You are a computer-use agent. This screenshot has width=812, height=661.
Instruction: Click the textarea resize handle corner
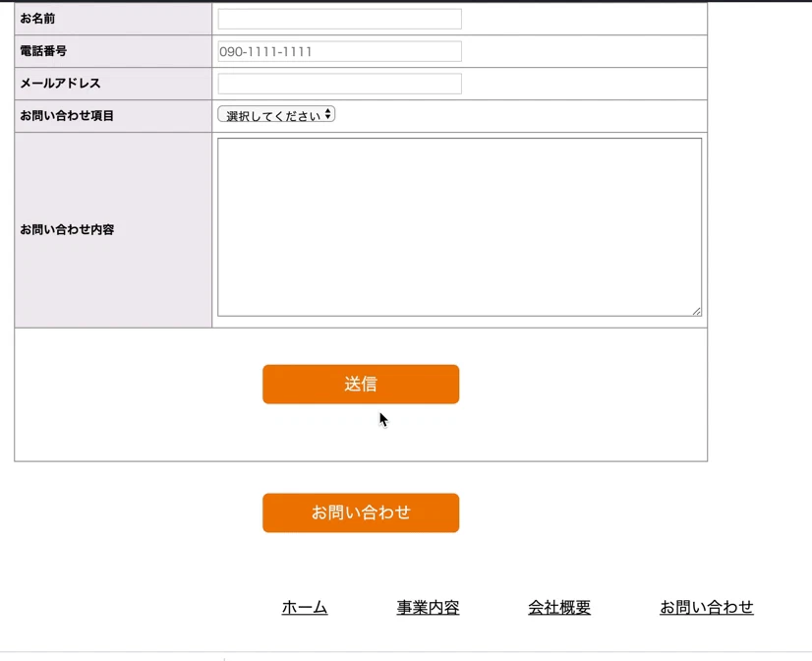696,310
